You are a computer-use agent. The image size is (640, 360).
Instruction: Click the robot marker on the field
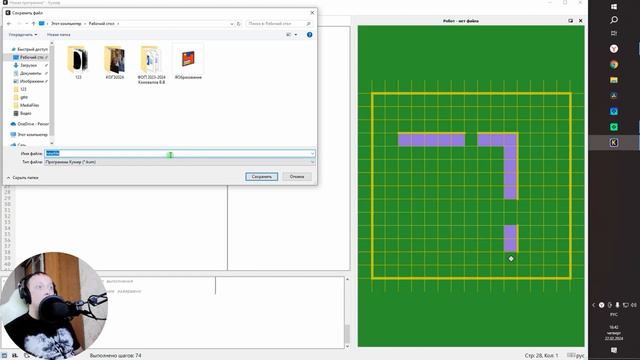tap(511, 258)
